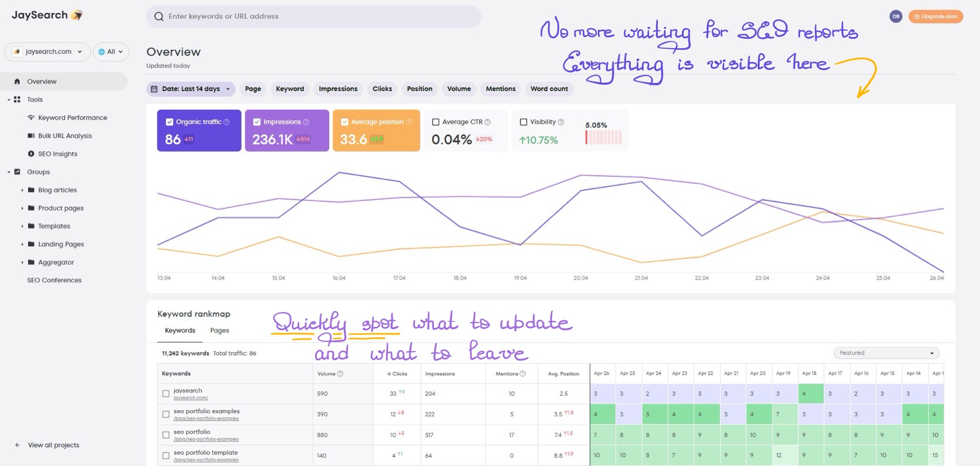The width and height of the screenshot is (980, 466).
Task: Click the JaySearch logo icon
Action: 76,15
